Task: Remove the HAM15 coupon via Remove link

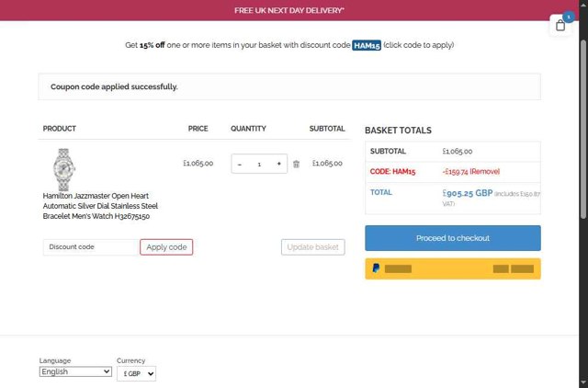Action: point(485,172)
